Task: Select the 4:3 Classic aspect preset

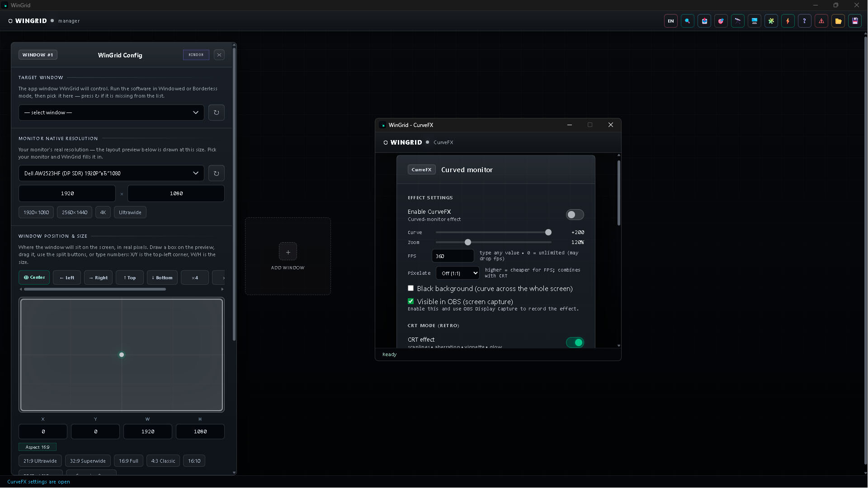Action: (163, 461)
